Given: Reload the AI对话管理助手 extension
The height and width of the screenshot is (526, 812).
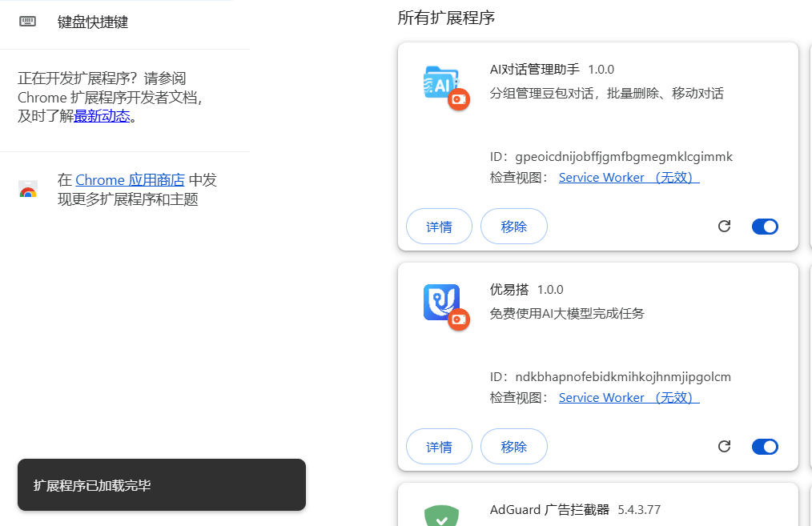Looking at the screenshot, I should click(x=725, y=227).
